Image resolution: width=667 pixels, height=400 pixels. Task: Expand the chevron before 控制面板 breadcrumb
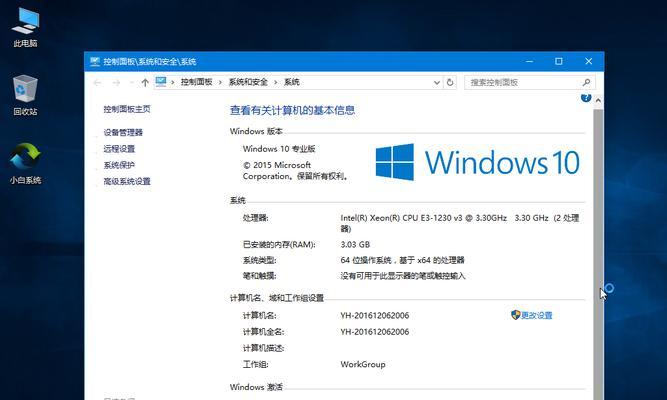click(x=172, y=83)
